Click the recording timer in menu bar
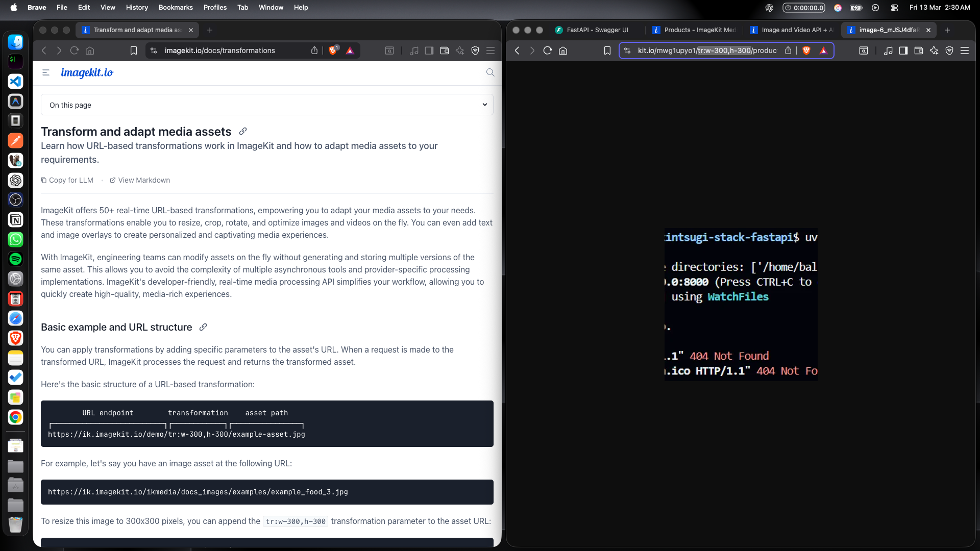Viewport: 980px width, 551px height. point(804,7)
